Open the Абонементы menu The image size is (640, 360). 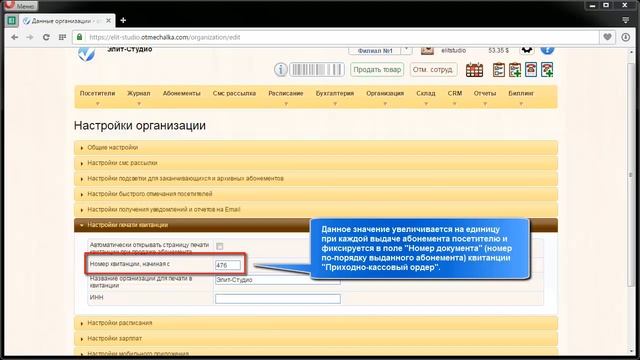coord(182,93)
